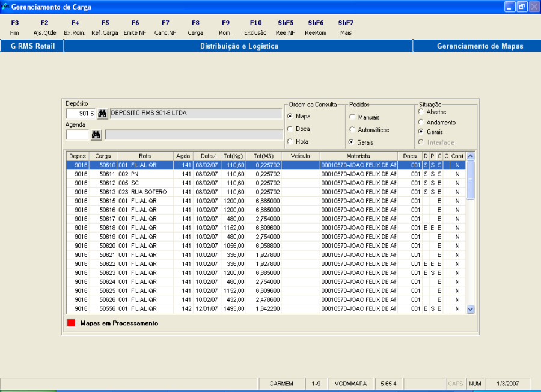Click the app icon in title bar
Screen dimensions: 541x392
pos(5,7)
